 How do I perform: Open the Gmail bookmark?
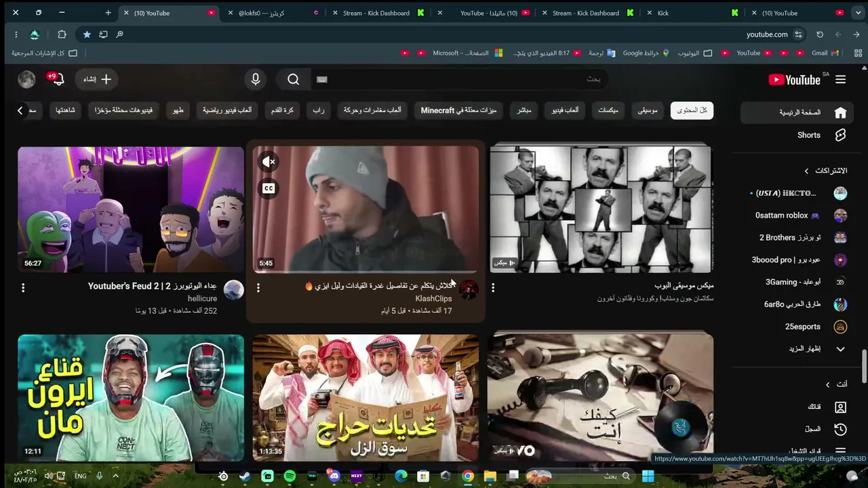[x=825, y=53]
